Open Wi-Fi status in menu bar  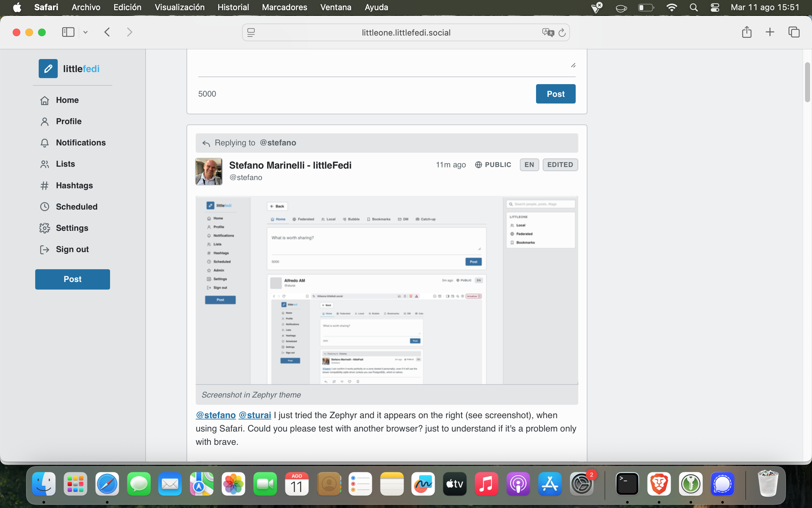pyautogui.click(x=671, y=7)
